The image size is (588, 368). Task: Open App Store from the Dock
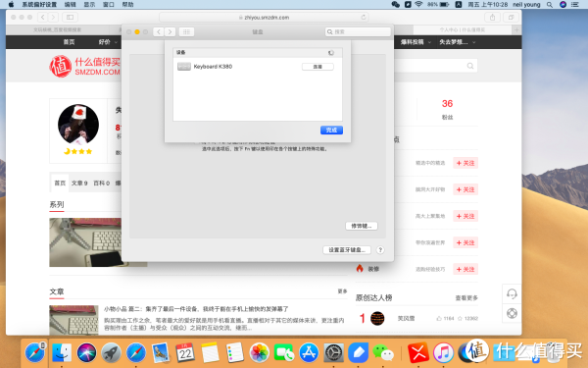coord(309,352)
